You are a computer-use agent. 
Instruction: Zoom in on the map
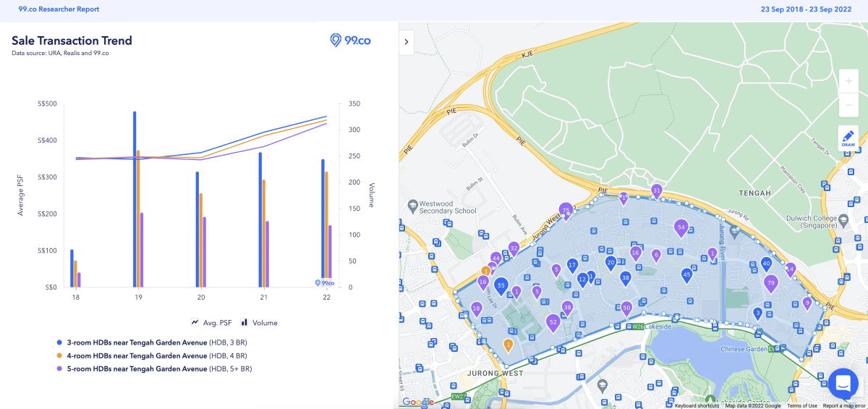[x=848, y=81]
